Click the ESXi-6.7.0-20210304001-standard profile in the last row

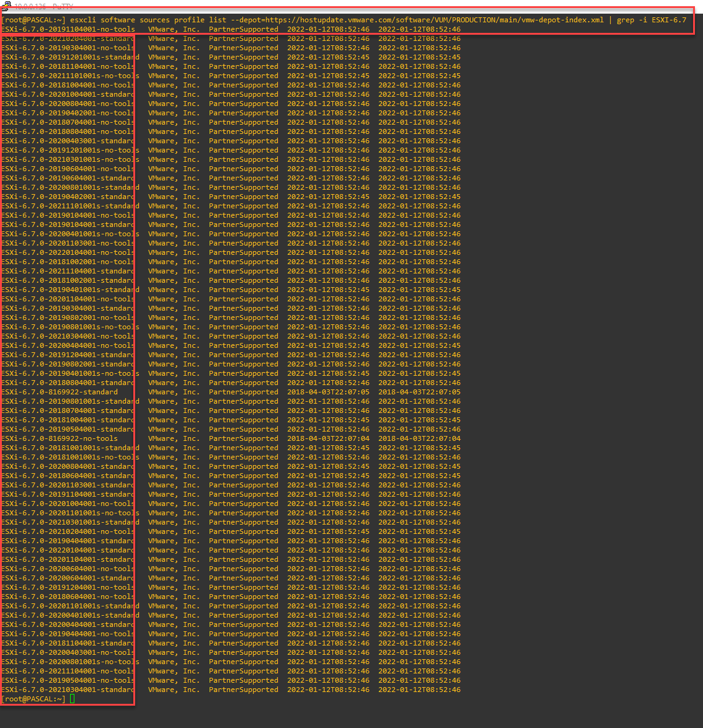(68, 690)
